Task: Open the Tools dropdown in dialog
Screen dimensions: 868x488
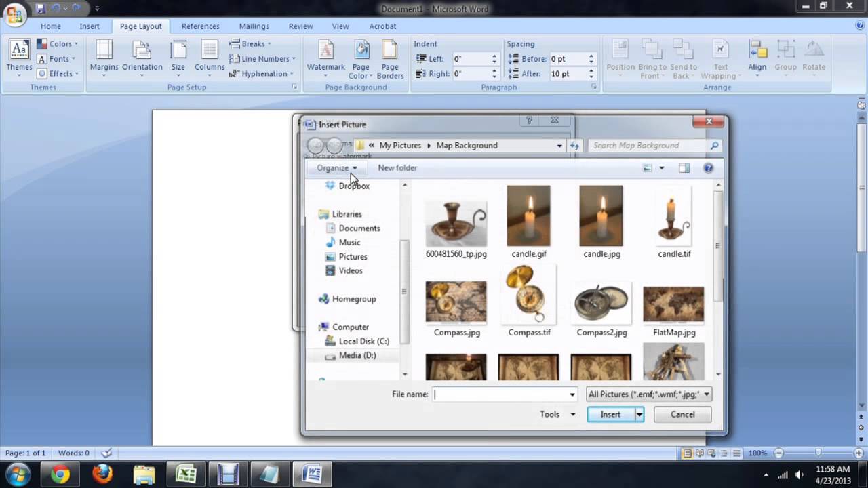Action: point(557,415)
